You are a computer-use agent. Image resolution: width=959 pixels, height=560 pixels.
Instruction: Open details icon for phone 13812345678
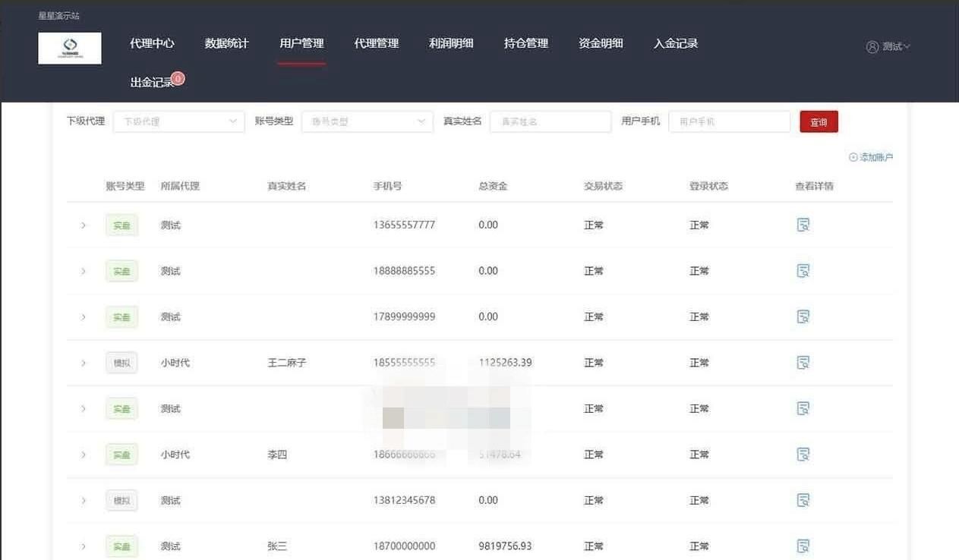click(803, 500)
